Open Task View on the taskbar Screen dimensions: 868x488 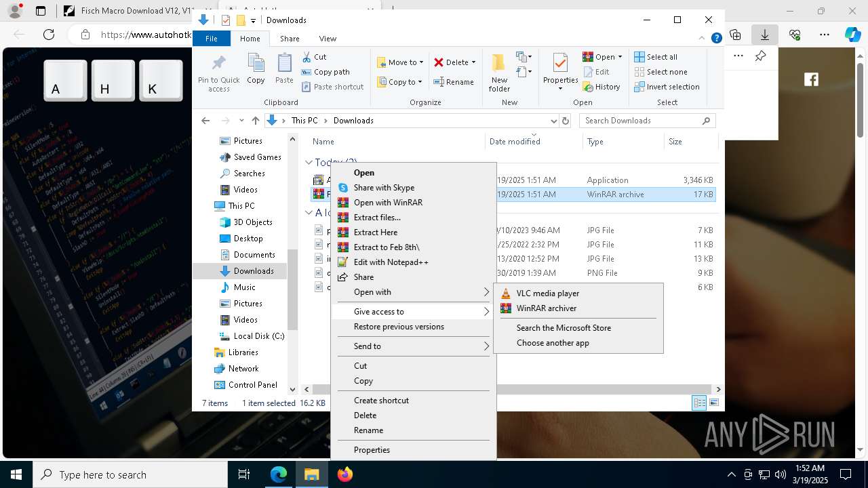point(245,474)
